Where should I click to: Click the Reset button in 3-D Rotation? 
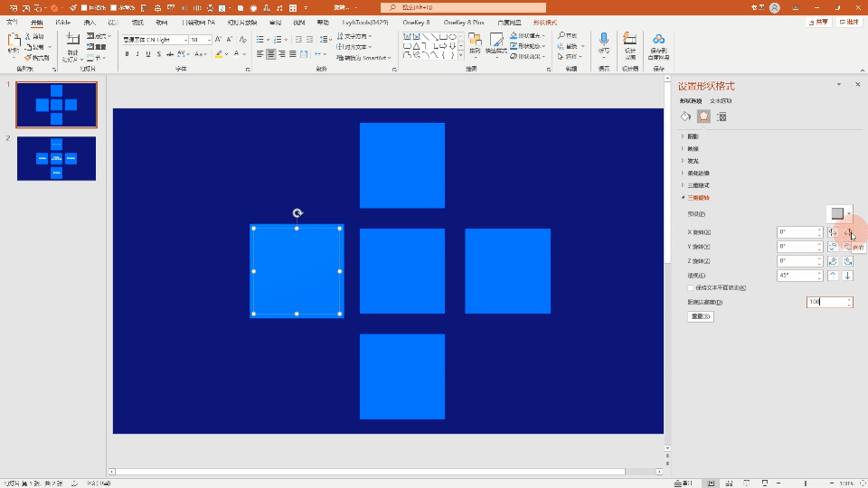pos(700,316)
